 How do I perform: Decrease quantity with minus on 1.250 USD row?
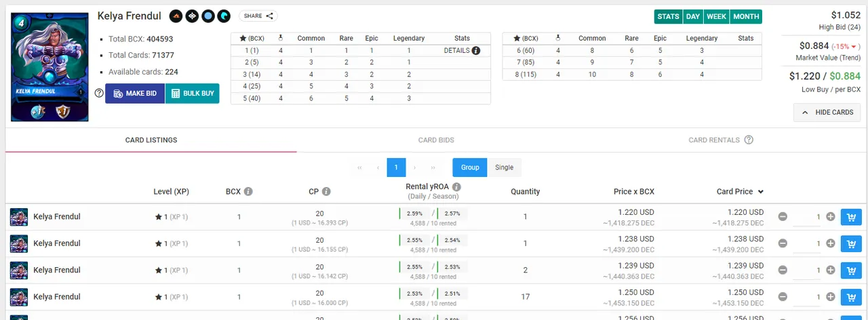(x=783, y=297)
